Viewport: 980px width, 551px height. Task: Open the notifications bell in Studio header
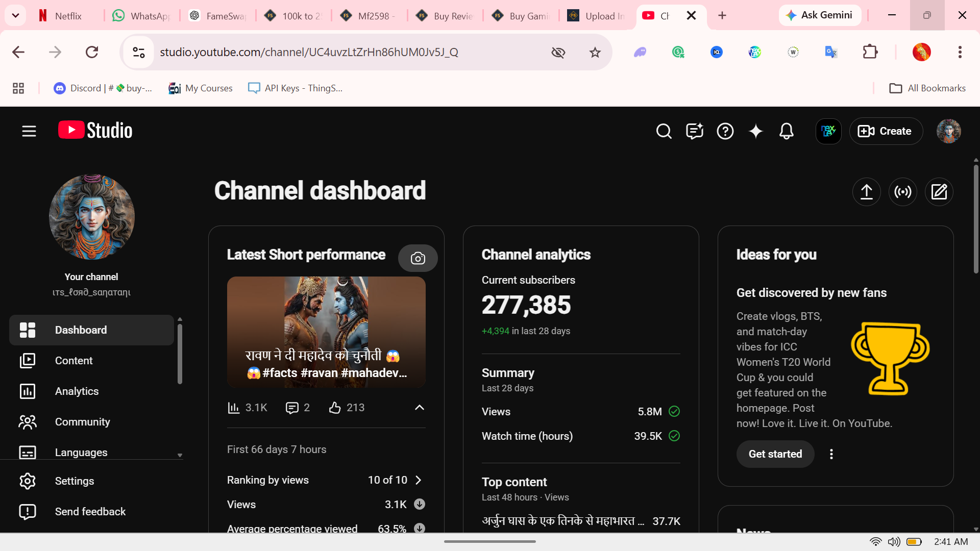click(786, 131)
